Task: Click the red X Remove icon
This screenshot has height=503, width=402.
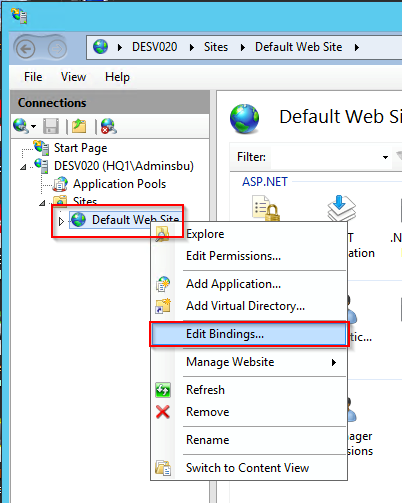Action: (x=163, y=412)
